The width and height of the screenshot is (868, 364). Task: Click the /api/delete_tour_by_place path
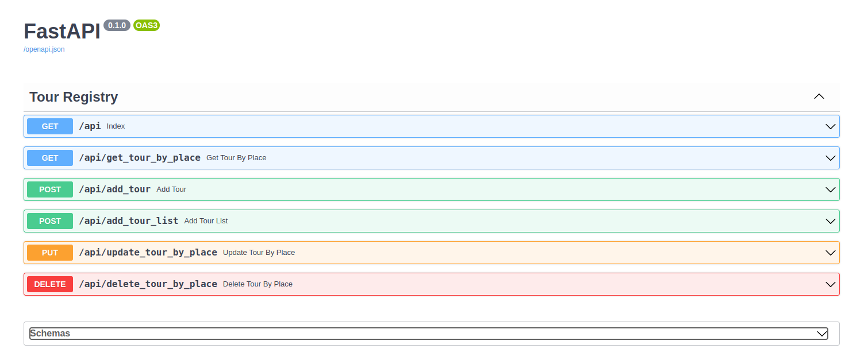[148, 284]
